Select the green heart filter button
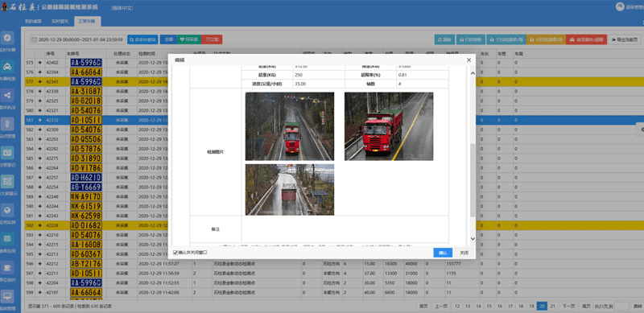 click(189, 39)
